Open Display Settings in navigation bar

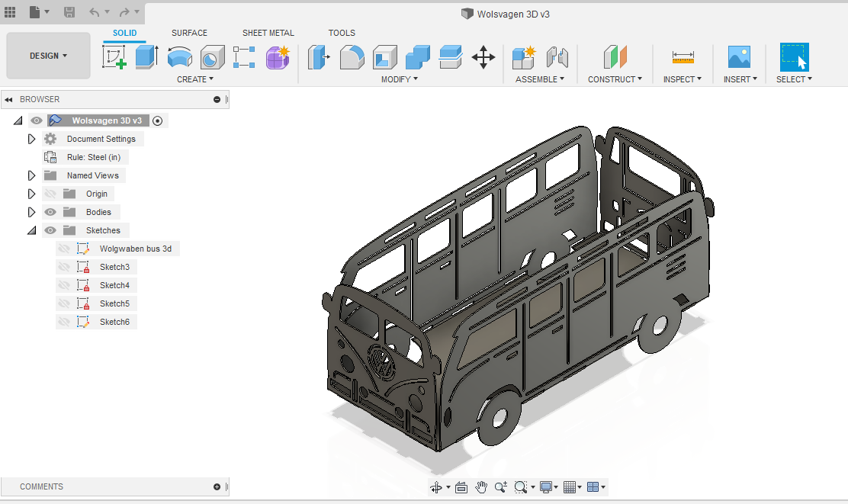548,487
